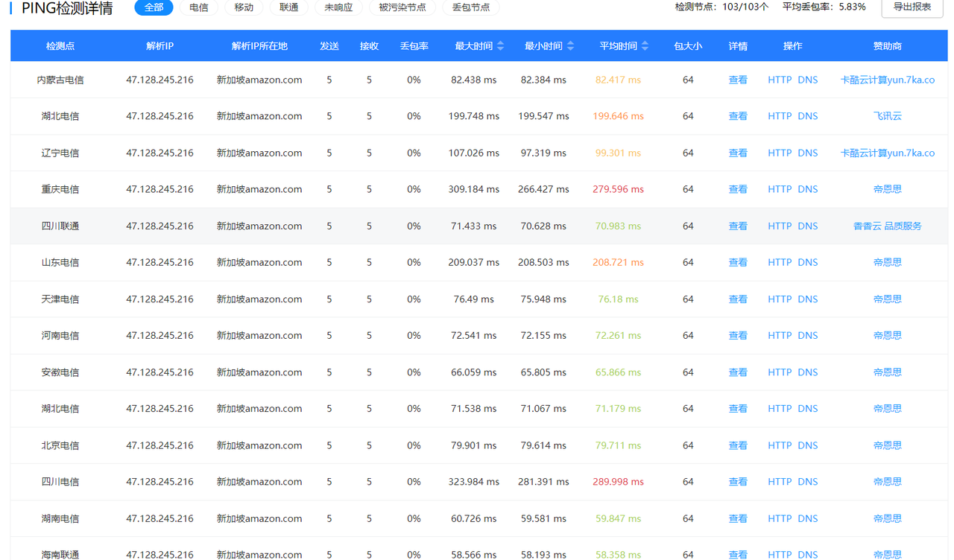Open sponsor 帝恩思 in 山东电信 row
Image resolution: width=954 pixels, height=560 pixels.
tap(888, 262)
